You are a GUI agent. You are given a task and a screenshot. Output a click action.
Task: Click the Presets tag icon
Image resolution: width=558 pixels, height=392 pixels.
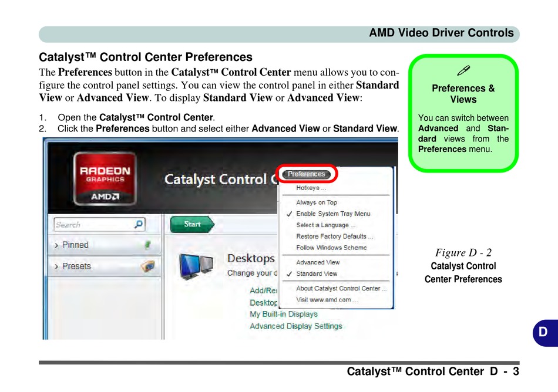pos(148,266)
